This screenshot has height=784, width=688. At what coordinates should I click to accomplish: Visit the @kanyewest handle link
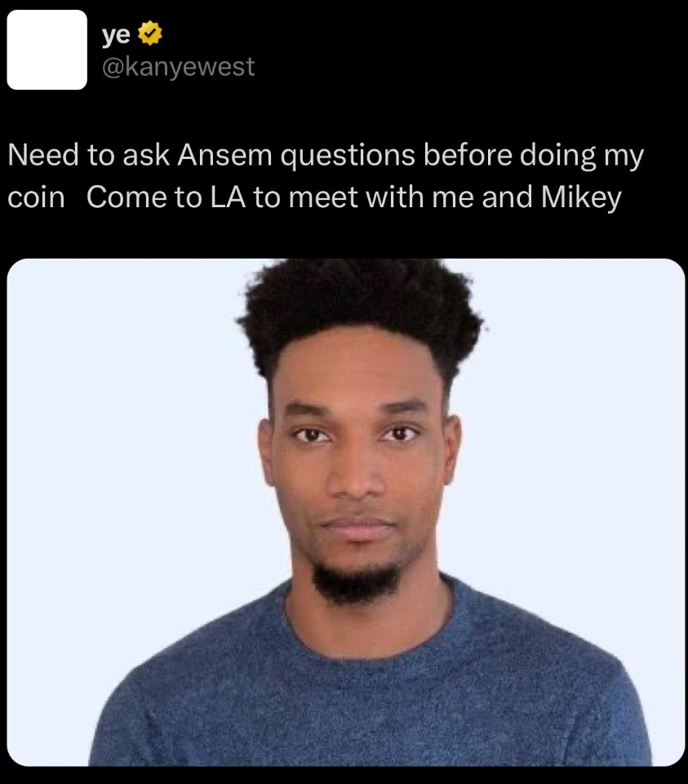tap(179, 67)
